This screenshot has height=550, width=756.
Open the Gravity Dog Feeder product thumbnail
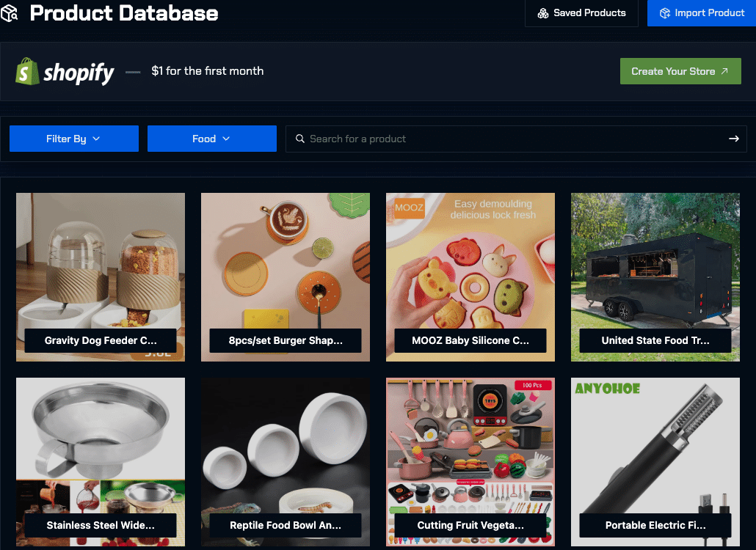tap(100, 276)
